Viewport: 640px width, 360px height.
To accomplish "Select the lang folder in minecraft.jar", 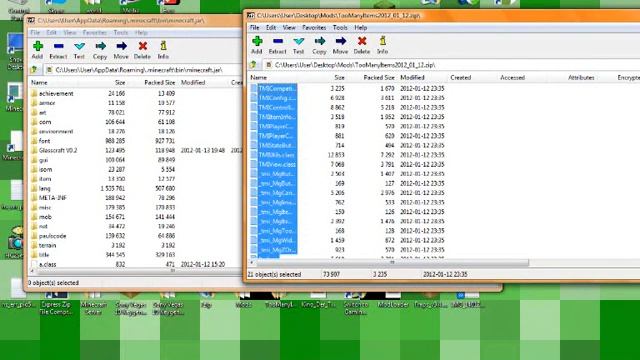I will pyautogui.click(x=44, y=188).
